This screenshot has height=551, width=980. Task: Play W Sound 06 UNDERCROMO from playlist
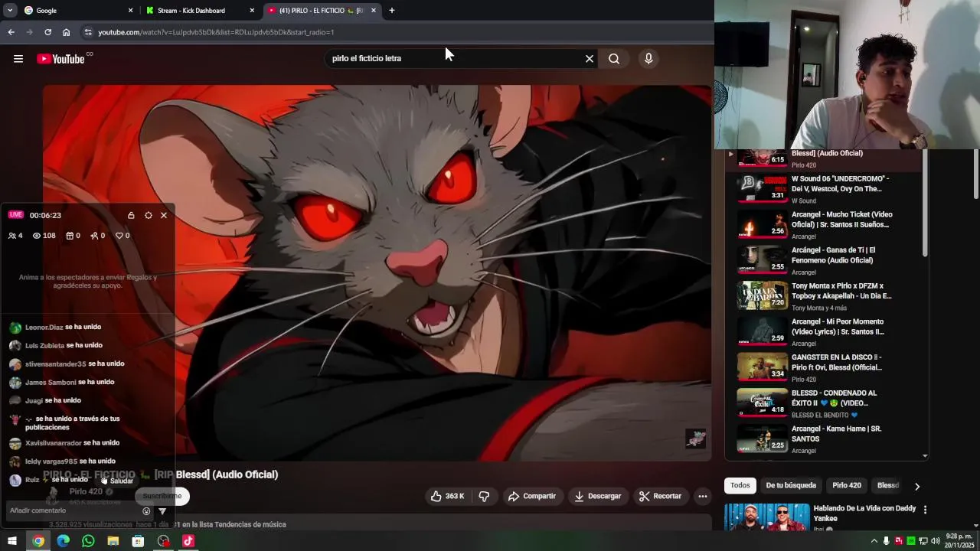click(x=825, y=189)
